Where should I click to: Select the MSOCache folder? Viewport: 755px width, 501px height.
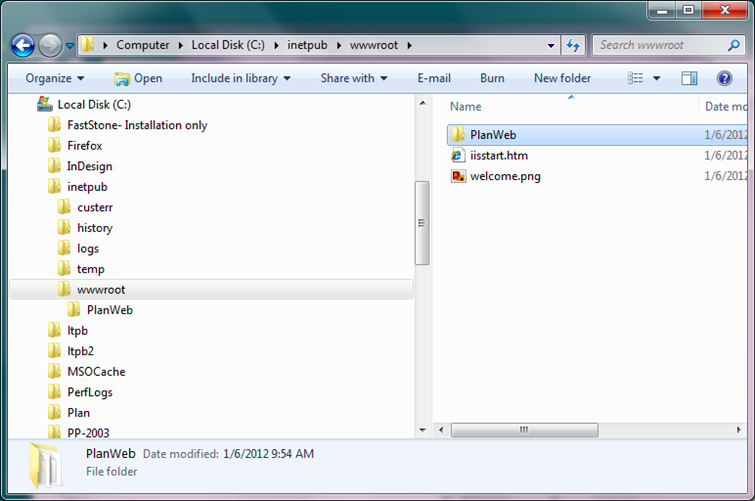[x=96, y=372]
